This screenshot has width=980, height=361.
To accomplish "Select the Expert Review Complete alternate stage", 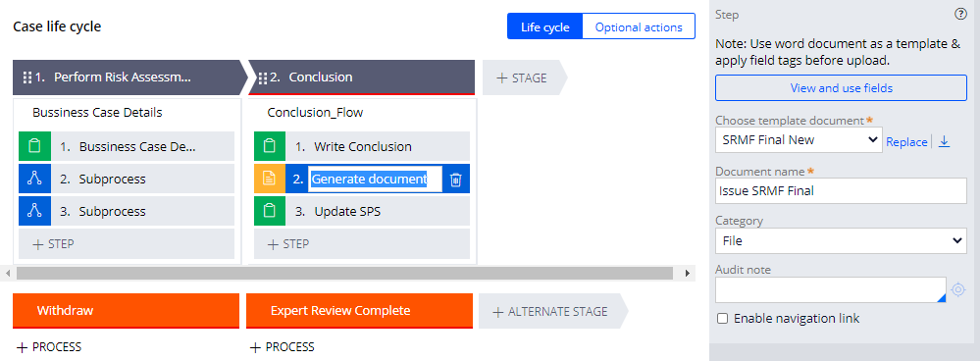I will pos(359,311).
